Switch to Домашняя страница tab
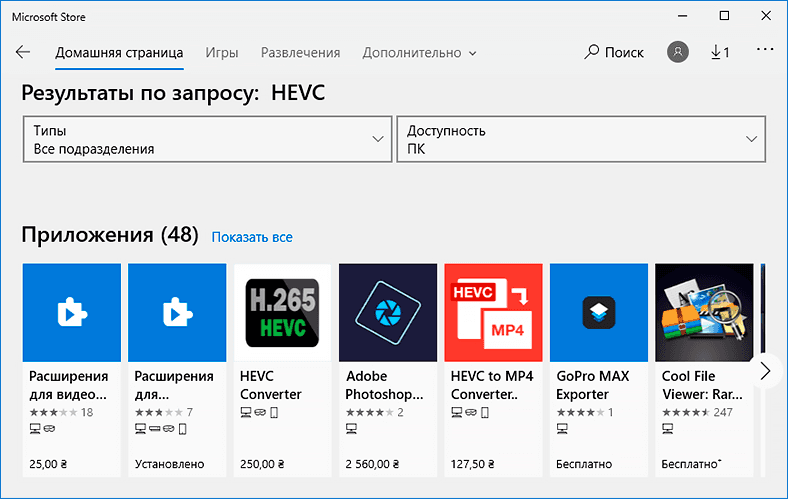788x499 pixels. coord(119,53)
